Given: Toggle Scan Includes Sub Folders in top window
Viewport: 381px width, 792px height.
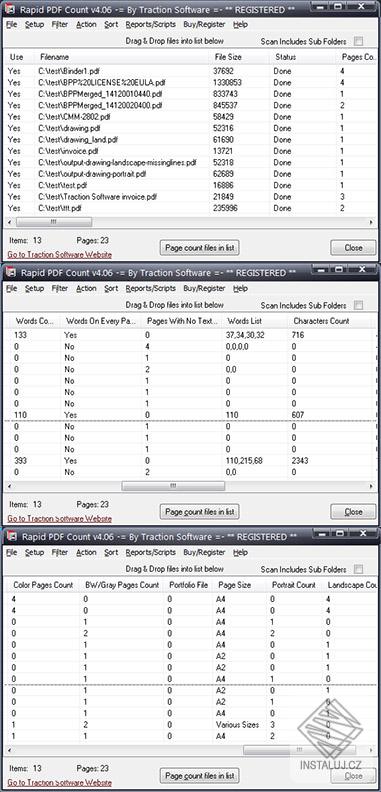Looking at the screenshot, I should click(358, 41).
